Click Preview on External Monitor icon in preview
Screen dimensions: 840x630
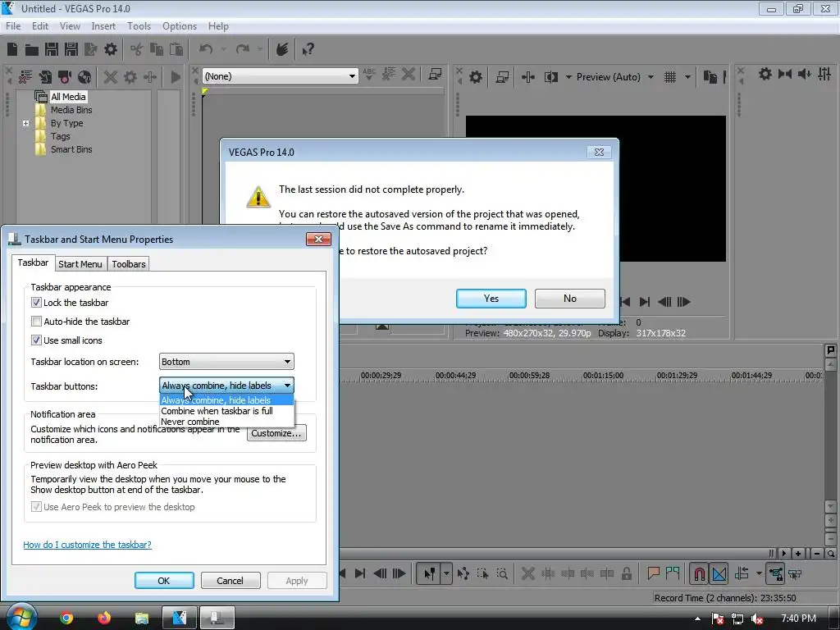(x=502, y=77)
